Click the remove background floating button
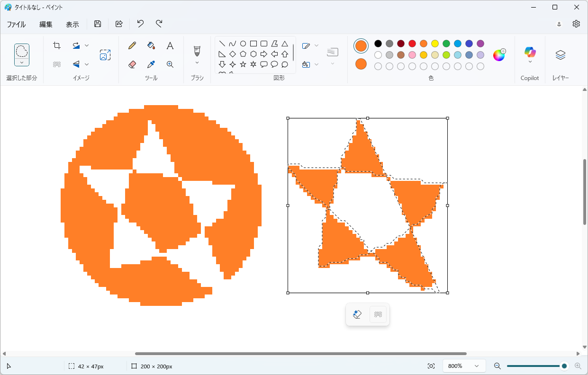The image size is (588, 375). [378, 314]
